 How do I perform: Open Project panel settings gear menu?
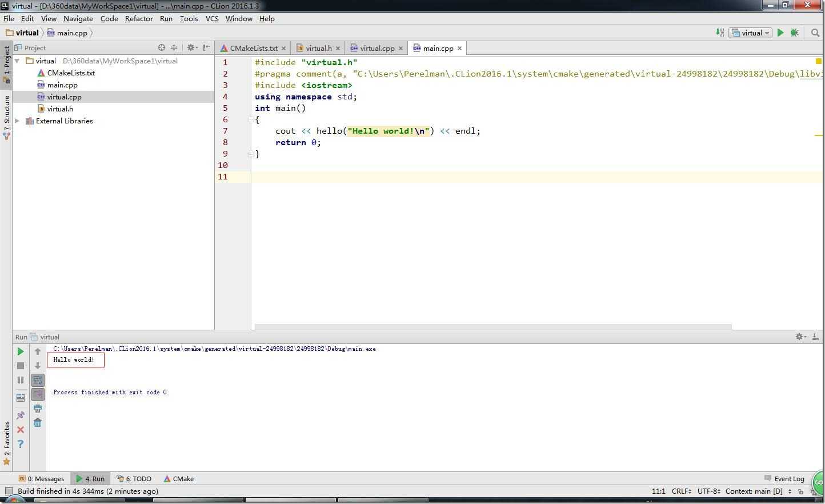(x=193, y=48)
